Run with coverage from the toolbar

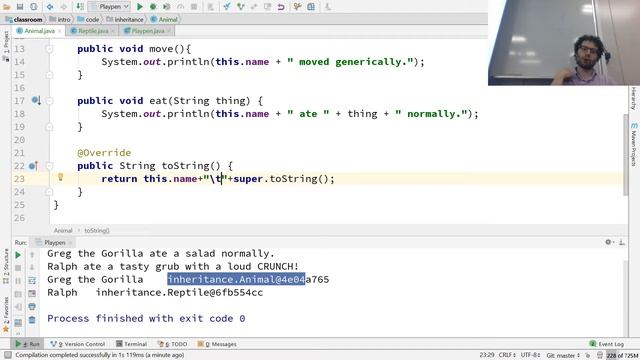click(167, 7)
